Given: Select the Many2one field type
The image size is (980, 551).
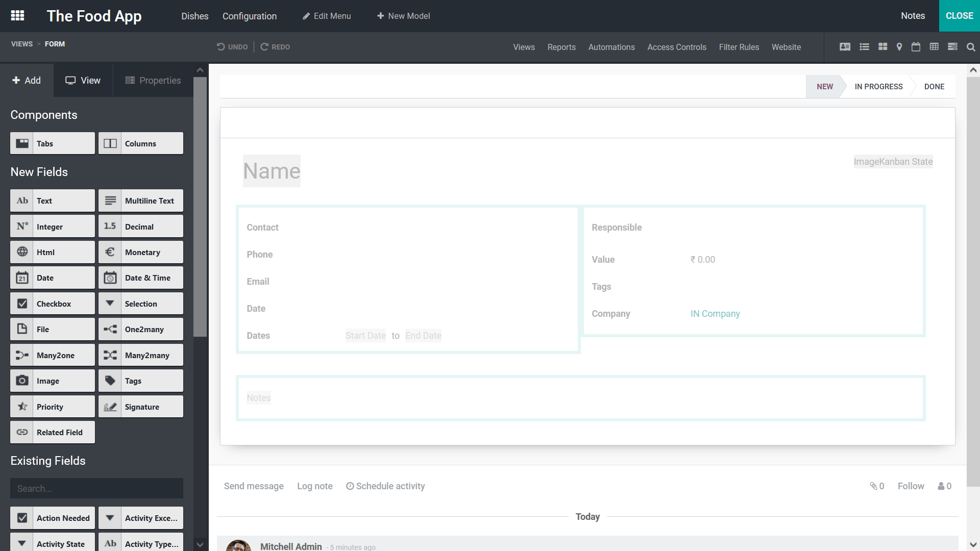Looking at the screenshot, I should (53, 355).
